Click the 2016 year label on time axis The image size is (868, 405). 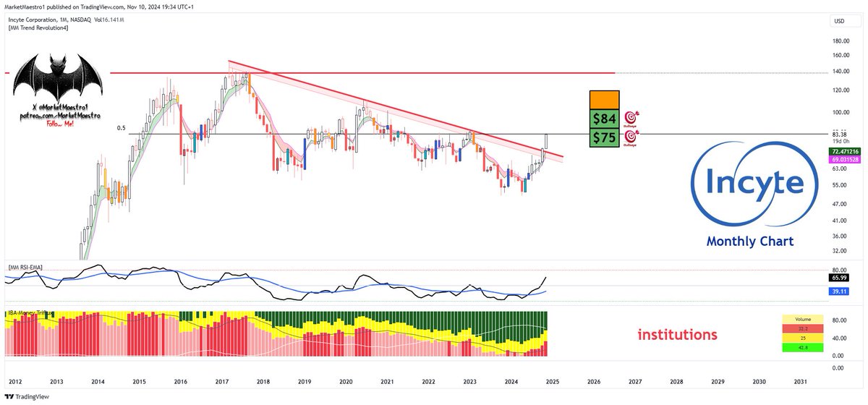coord(181,381)
